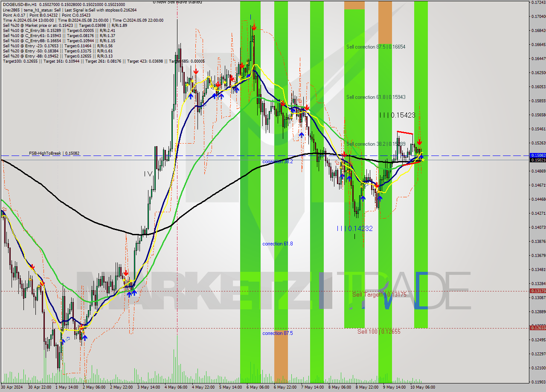This screenshot has height=392, width=546.
Task: Click the 'Sell correction 38.2 | 0.15289' label
Action: (376, 144)
